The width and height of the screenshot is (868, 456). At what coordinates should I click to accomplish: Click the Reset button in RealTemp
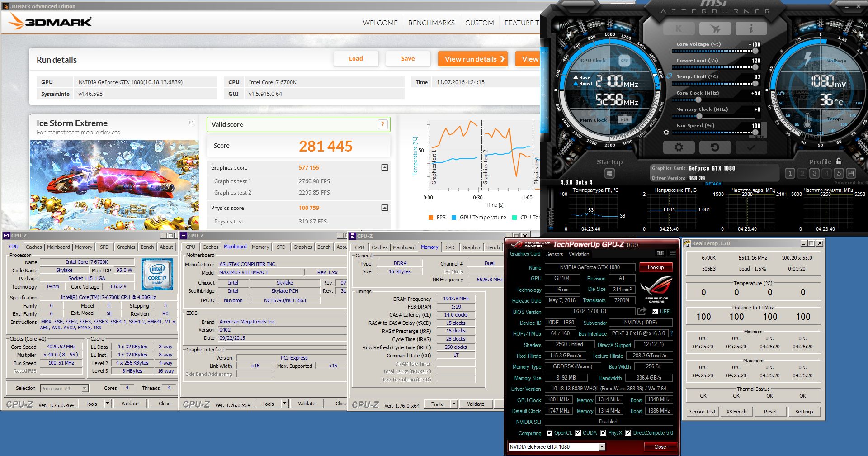[x=770, y=412]
